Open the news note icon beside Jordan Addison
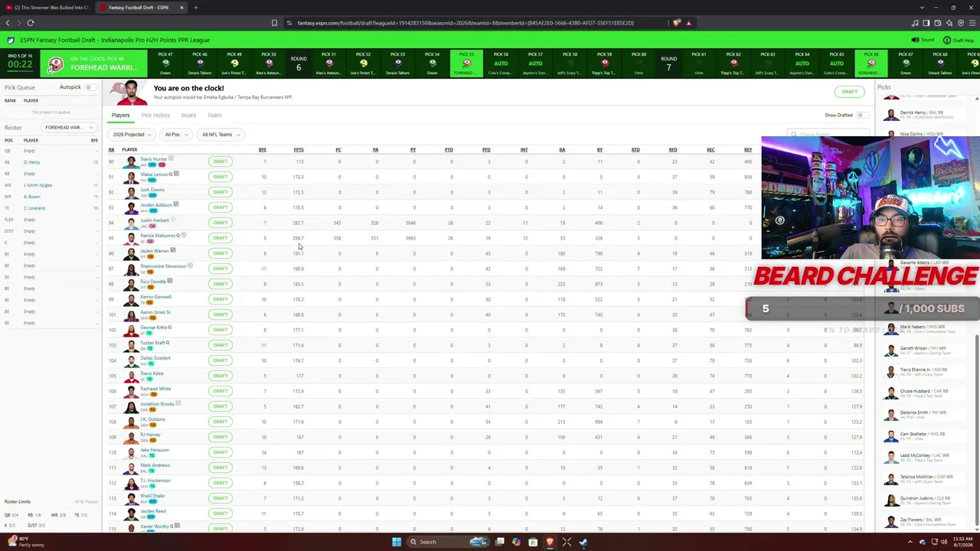This screenshot has width=980, height=551. (176, 204)
